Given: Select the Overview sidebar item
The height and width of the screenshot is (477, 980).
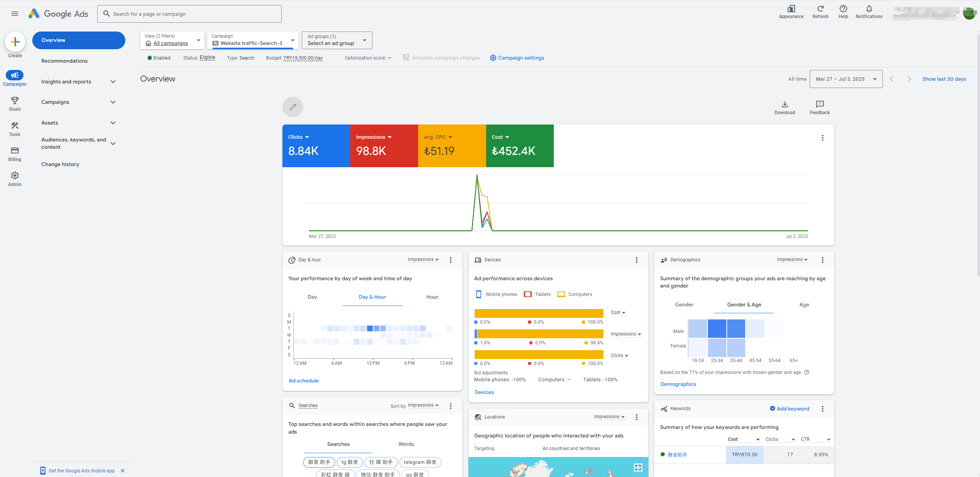Looking at the screenshot, I should click(78, 40).
